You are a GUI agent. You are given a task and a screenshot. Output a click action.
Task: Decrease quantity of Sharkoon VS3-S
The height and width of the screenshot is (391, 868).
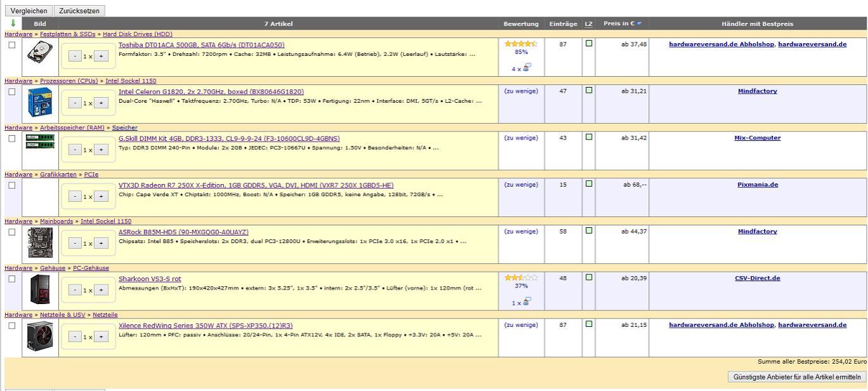click(75, 290)
